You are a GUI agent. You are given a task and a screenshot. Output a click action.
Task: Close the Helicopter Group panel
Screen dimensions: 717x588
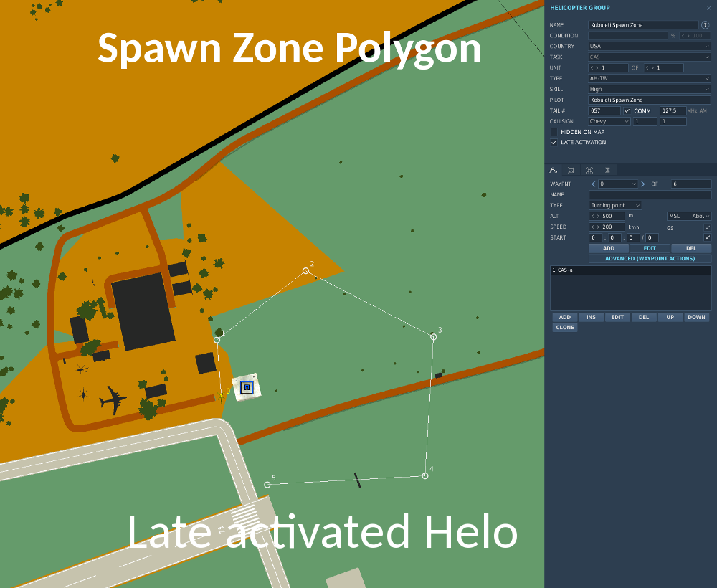708,8
